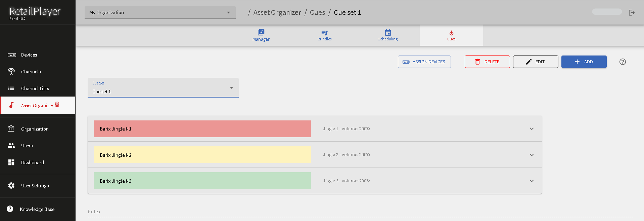Open the Cue Set selector dropdown

(163, 88)
